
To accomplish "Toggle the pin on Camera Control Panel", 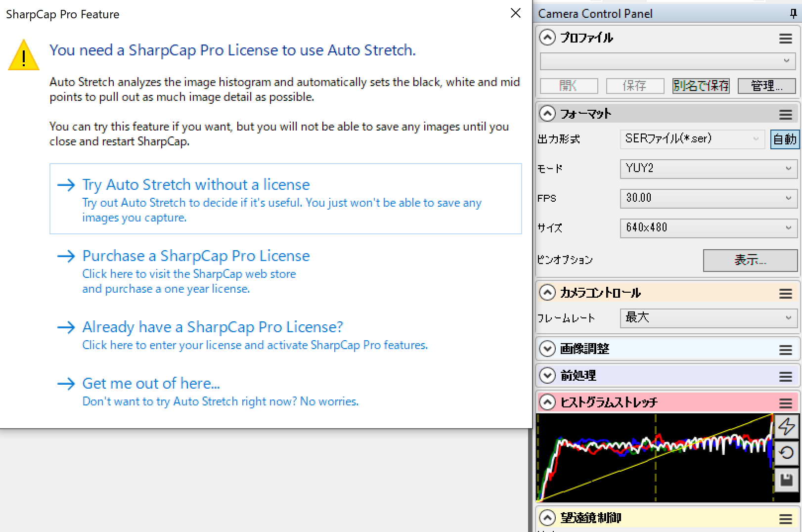I will pos(794,13).
